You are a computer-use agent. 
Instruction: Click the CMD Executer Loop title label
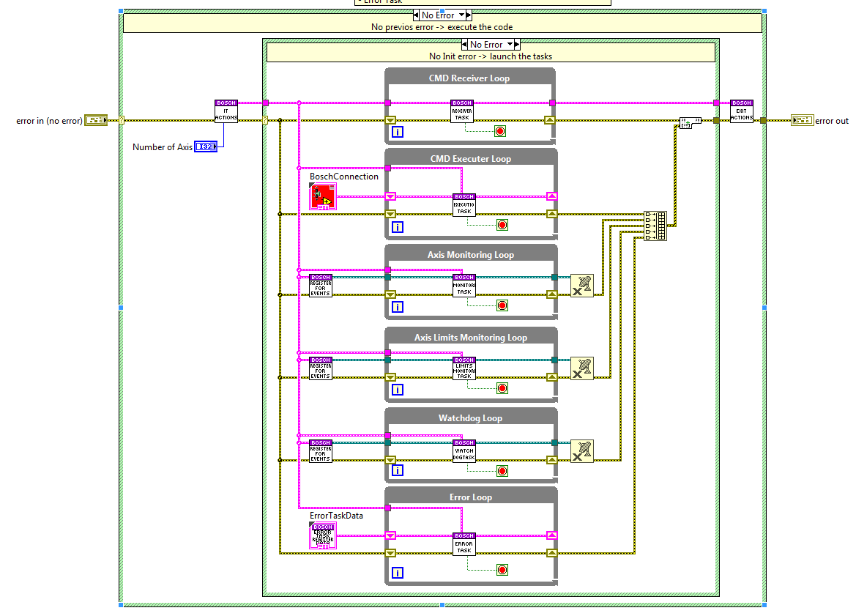[x=471, y=159]
